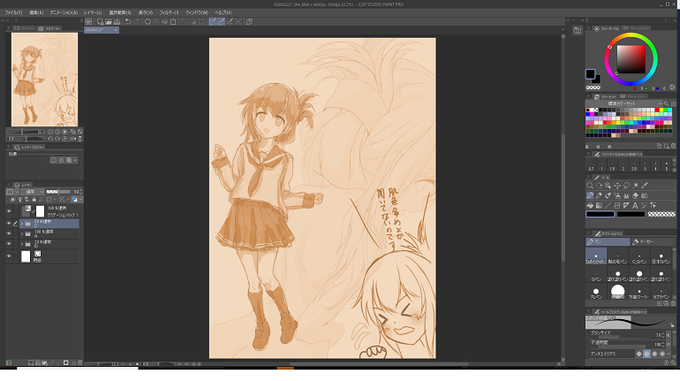Toggle Snap to Special Ruler in command bar
Viewport: 680px width, 381px height.
tap(221, 22)
